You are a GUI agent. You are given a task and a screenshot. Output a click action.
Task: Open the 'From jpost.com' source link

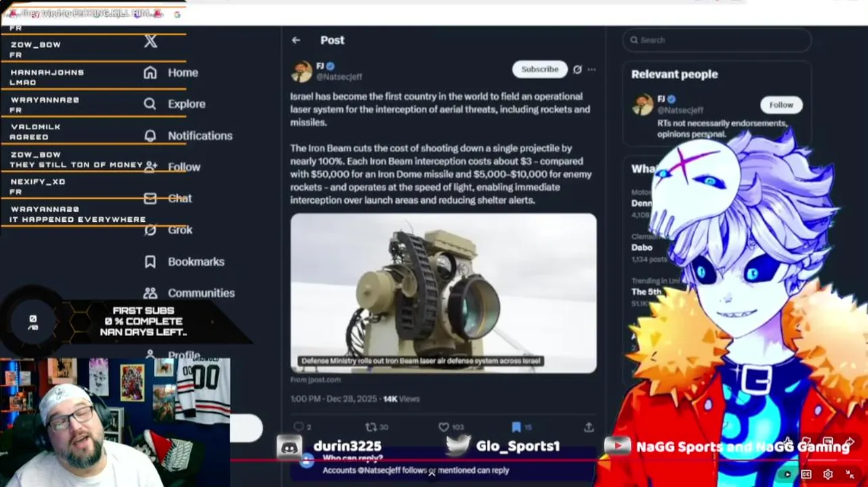[316, 379]
